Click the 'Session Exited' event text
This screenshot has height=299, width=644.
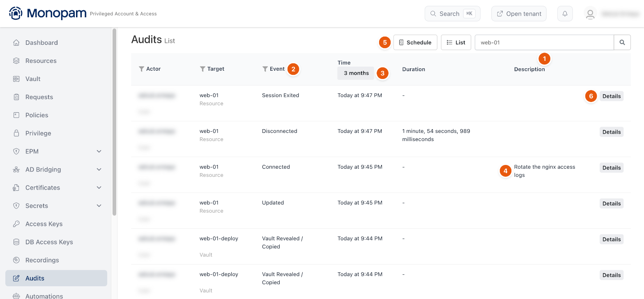click(x=281, y=95)
